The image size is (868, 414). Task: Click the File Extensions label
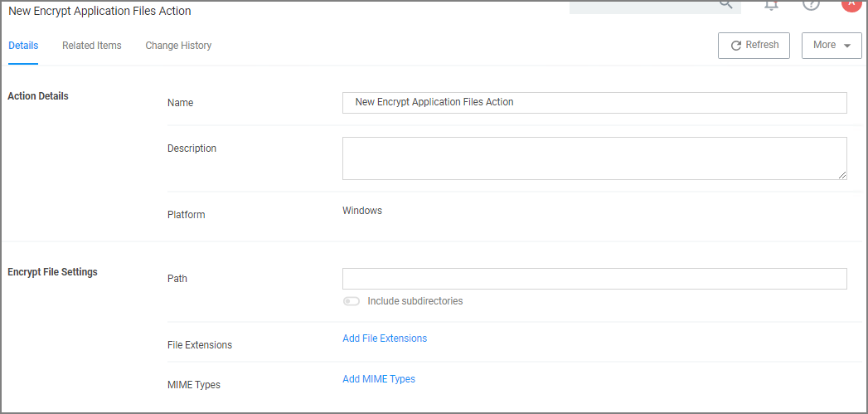[x=200, y=344]
